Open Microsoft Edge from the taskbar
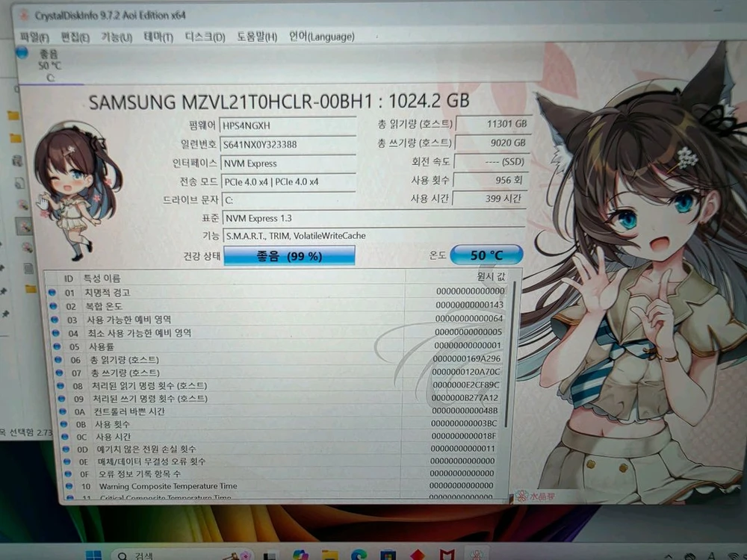747x560 pixels. click(x=359, y=556)
